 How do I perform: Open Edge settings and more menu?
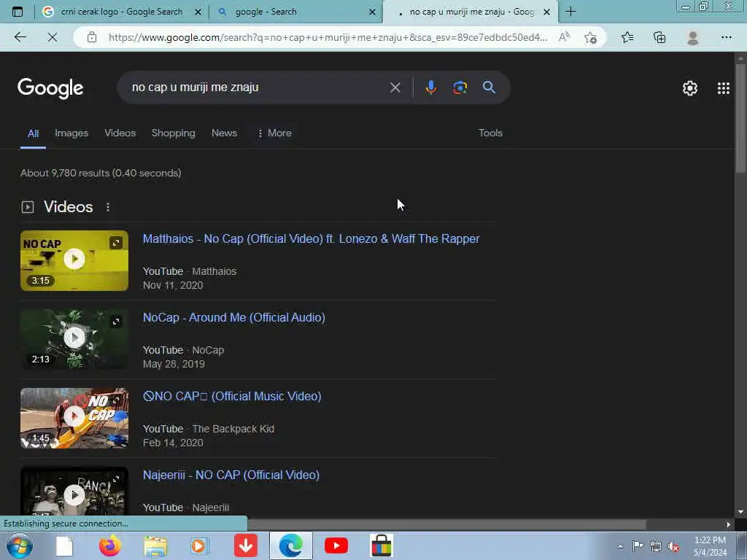(x=726, y=37)
